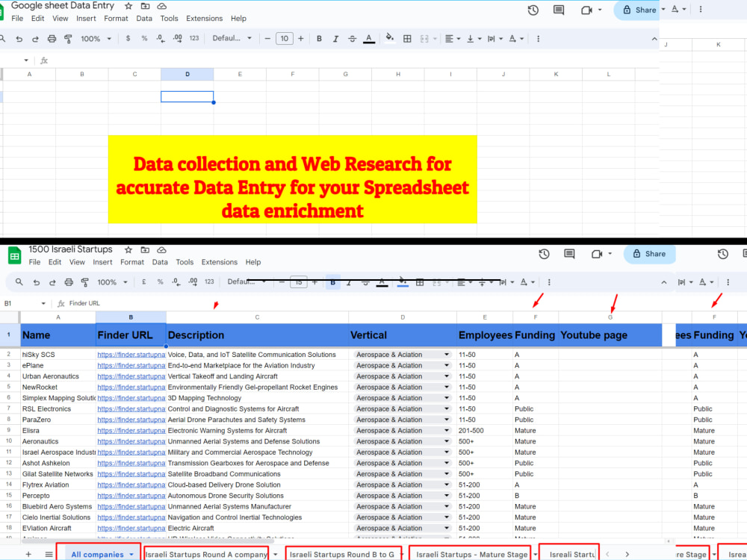The width and height of the screenshot is (747, 560).
Task: Select cell B1 in the name box
Action: [x=9, y=304]
